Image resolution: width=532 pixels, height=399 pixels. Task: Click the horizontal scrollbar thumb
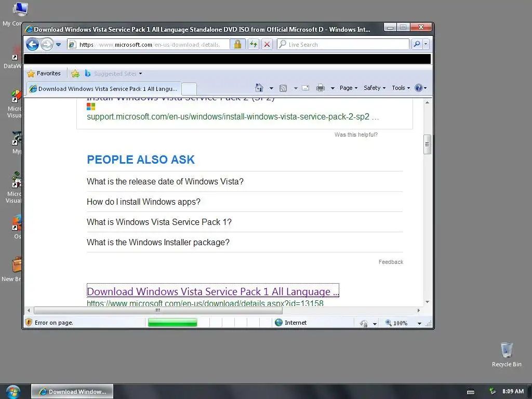tap(158, 310)
